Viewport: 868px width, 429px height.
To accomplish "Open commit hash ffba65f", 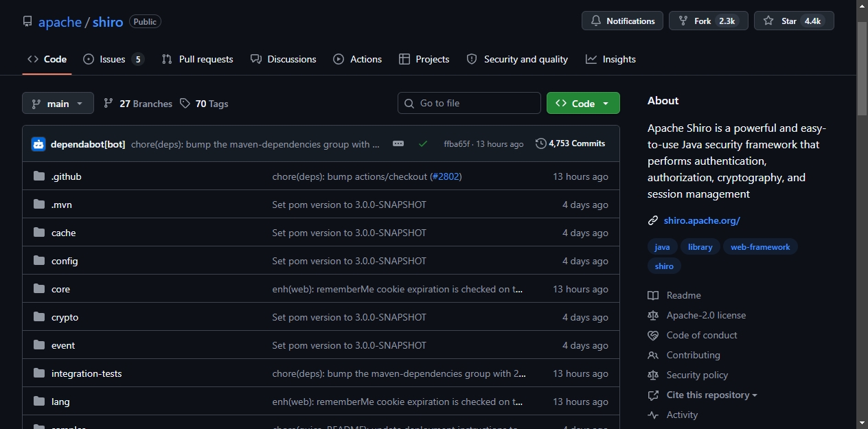I will coord(457,144).
